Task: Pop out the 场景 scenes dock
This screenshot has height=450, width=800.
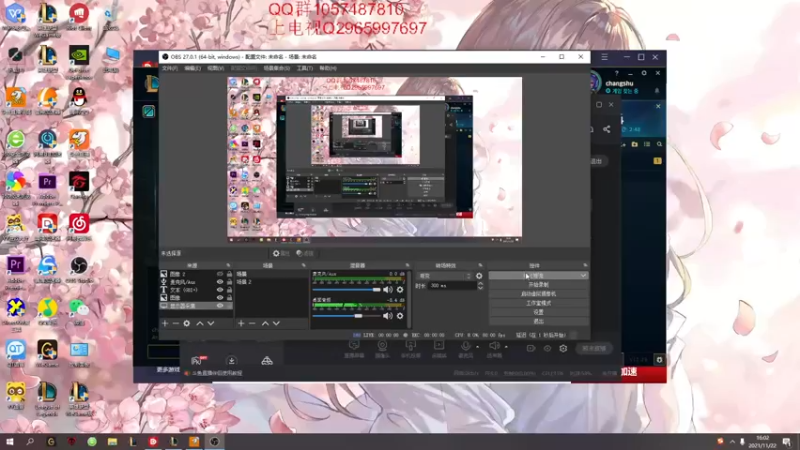Action: (304, 266)
